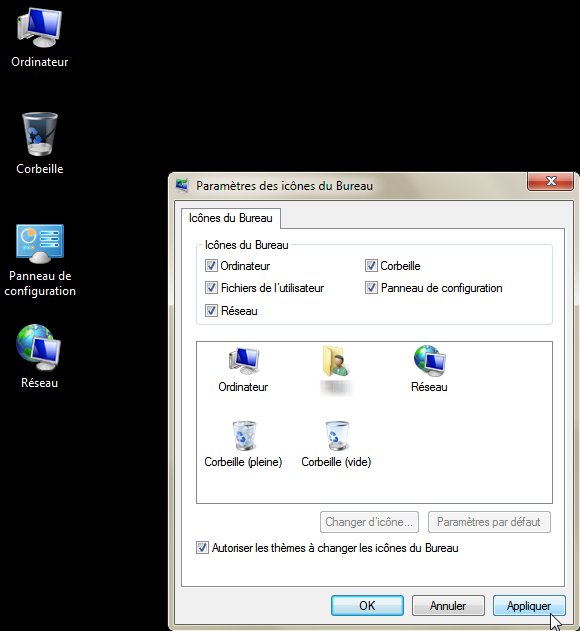Click the Ordinateur desktop icon label
Screen dimensions: 580x631
[x=39, y=62]
